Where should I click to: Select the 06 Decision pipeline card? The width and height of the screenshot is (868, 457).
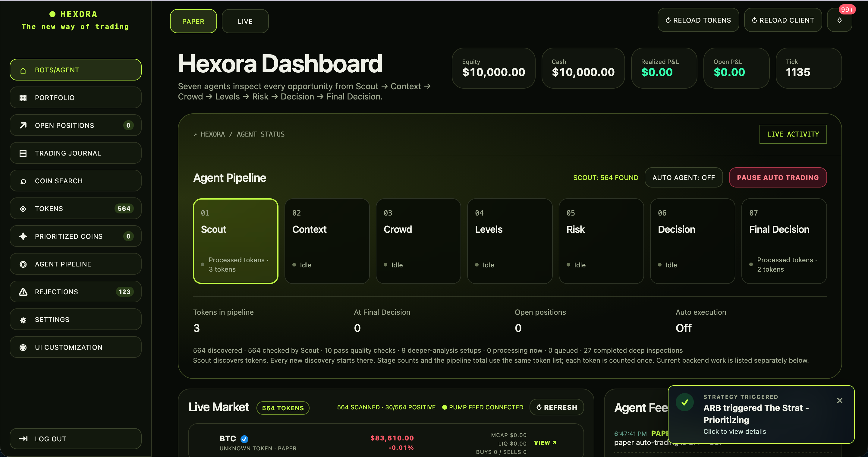coord(693,241)
